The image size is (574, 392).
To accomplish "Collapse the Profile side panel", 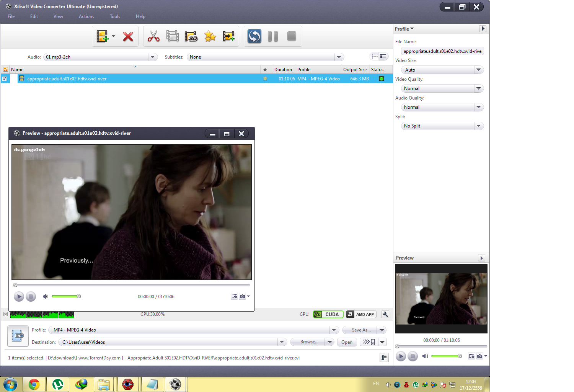I will click(x=483, y=29).
